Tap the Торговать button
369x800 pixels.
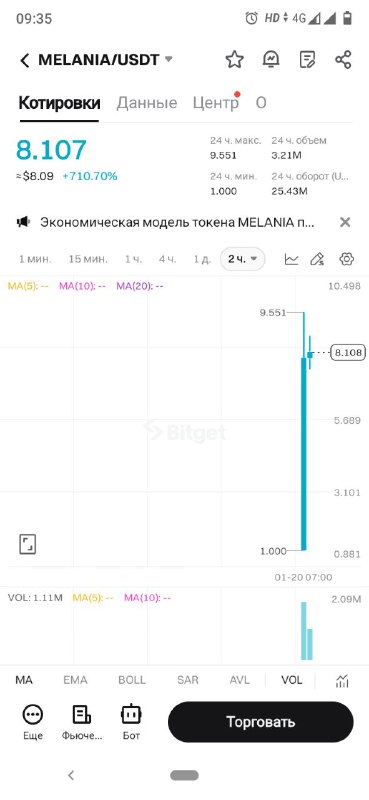click(x=261, y=722)
